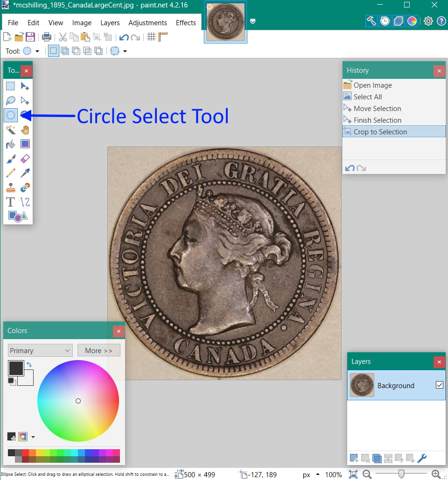Open layer properties wrench icon
The image size is (448, 480).
[x=422, y=458]
